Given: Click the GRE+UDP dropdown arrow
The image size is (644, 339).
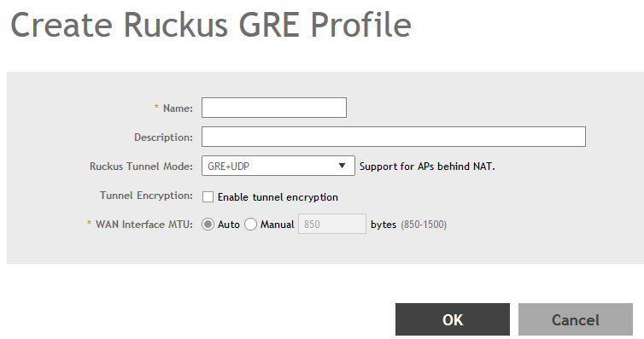Looking at the screenshot, I should click(x=342, y=166).
